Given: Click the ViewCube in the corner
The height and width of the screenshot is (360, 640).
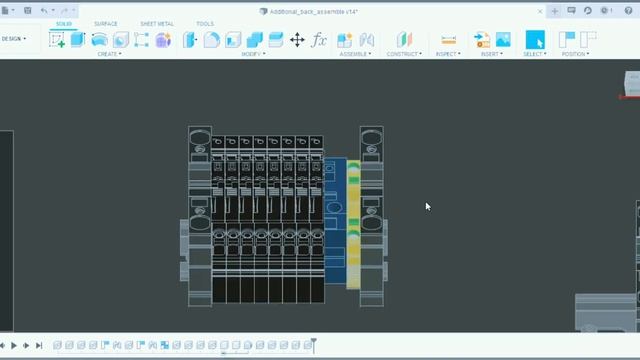Looking at the screenshot, I should point(632,84).
